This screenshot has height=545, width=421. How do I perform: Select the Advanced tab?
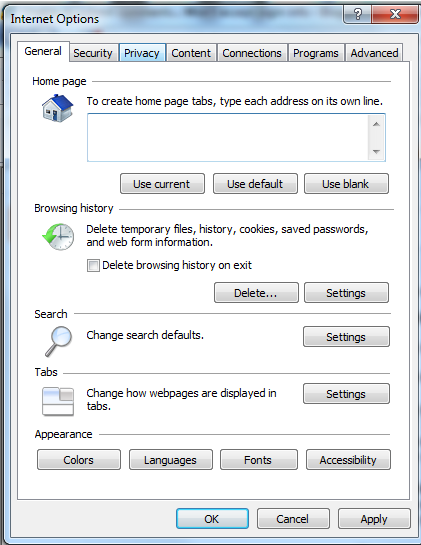coord(374,53)
